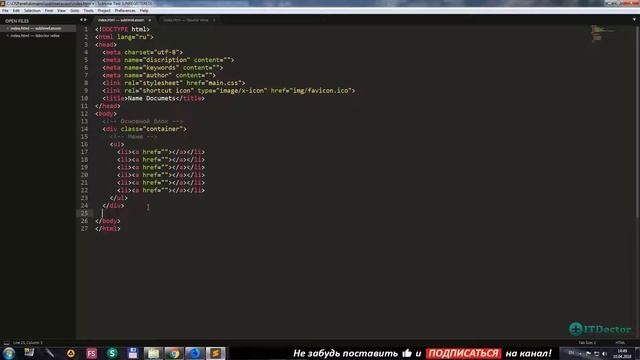Open the tab list dropdown arrow
The height and width of the screenshot is (360, 640).
[x=634, y=20]
